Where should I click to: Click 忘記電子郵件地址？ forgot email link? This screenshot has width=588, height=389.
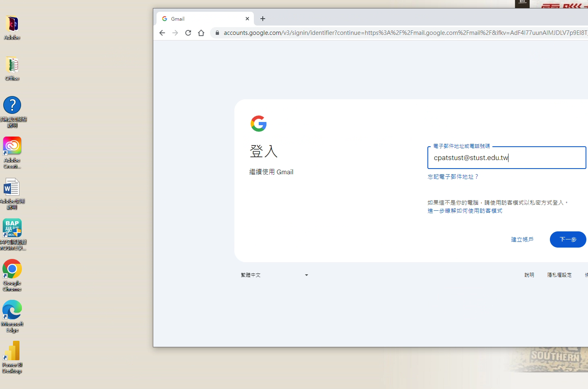click(453, 177)
